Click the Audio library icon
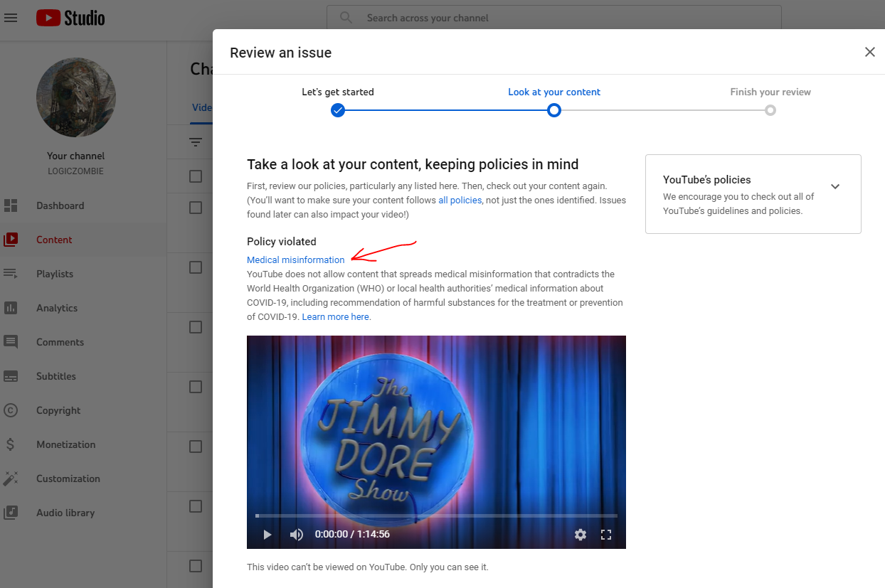This screenshot has width=885, height=588. point(11,513)
